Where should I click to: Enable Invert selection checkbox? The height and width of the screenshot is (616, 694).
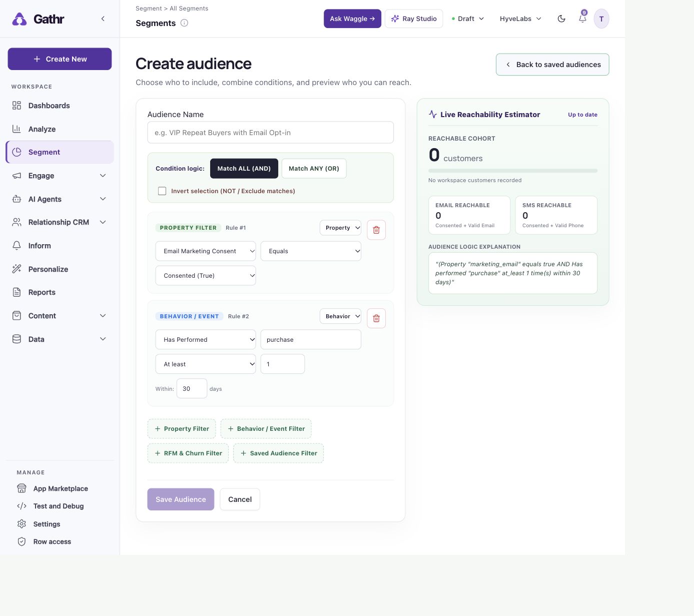pos(162,191)
